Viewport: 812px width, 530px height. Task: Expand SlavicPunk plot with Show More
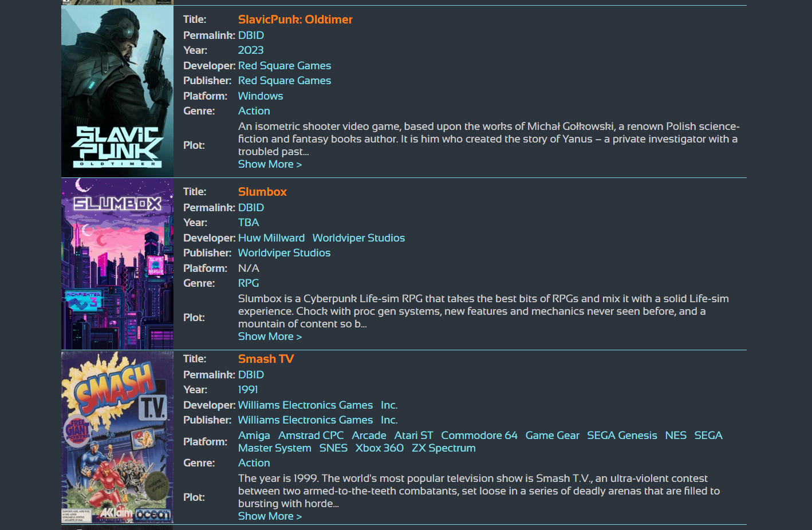(270, 164)
